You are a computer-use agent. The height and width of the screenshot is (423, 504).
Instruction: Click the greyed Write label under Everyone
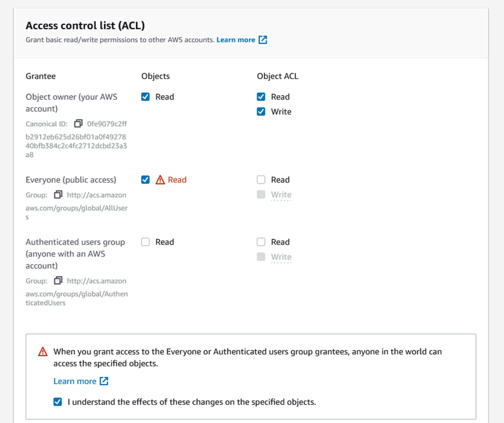coord(281,195)
